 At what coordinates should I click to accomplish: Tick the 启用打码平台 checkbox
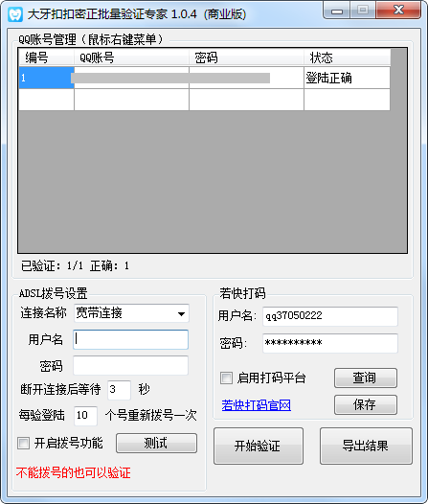tap(226, 378)
